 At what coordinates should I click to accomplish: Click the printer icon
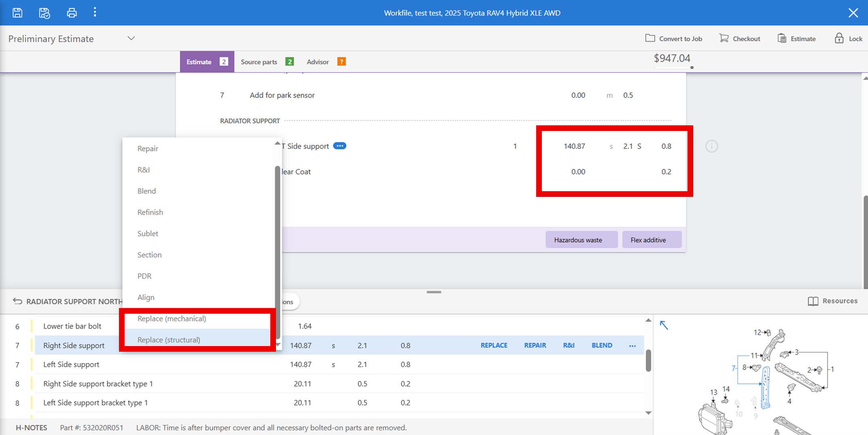click(x=72, y=13)
